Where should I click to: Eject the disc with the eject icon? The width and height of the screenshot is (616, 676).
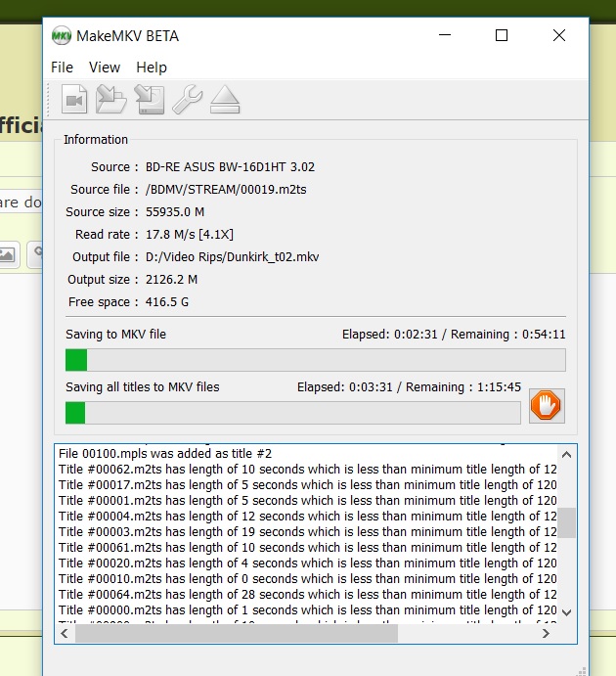[225, 99]
